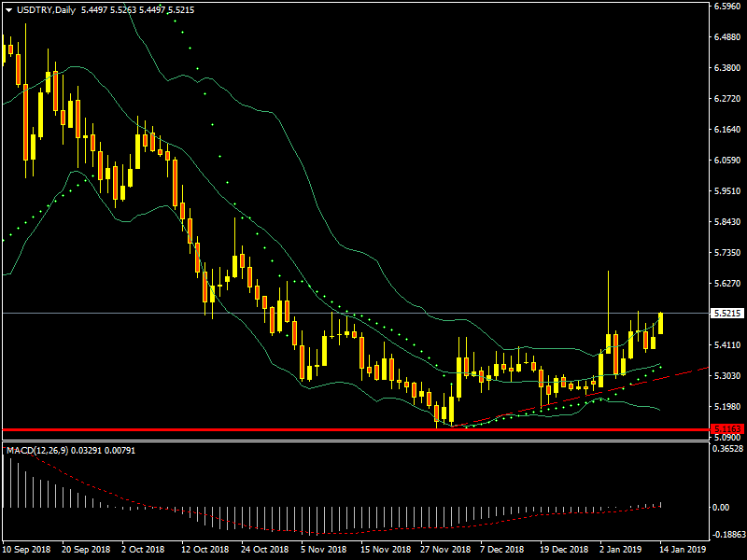Open the chart menu triangle beside USDTRY
747x560 pixels.
coord(9,10)
